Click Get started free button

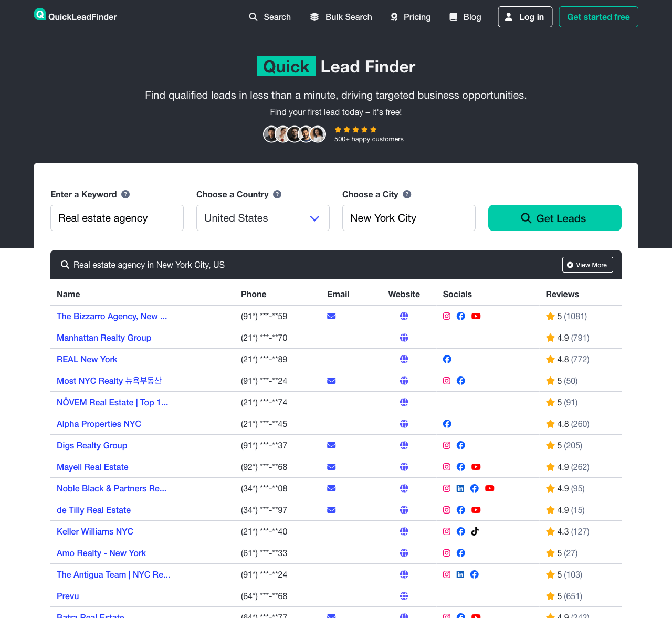point(598,17)
